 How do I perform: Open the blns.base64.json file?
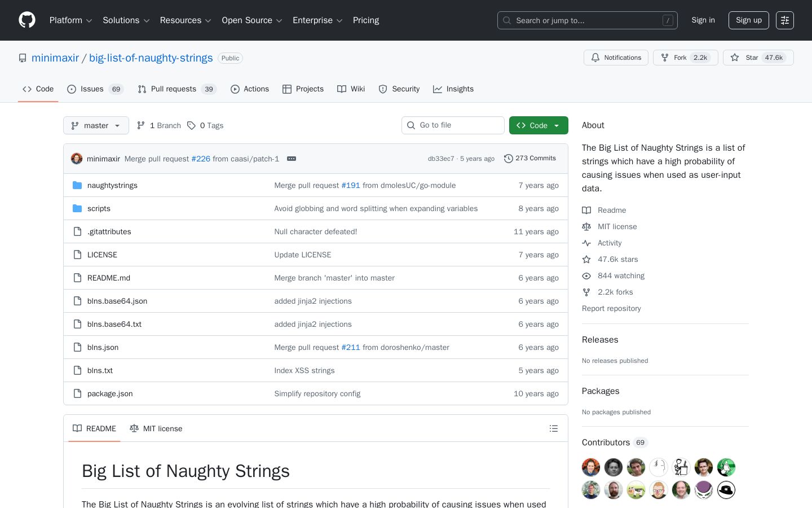[x=117, y=301]
